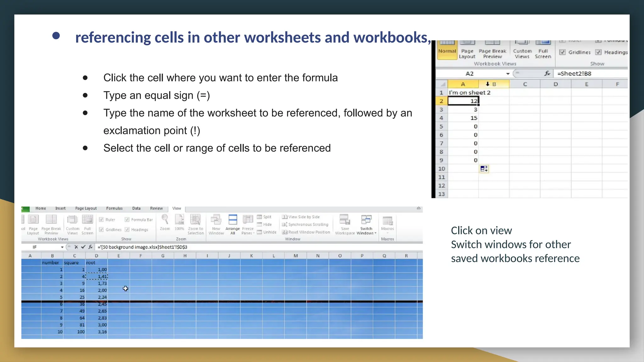This screenshot has height=362, width=644.
Task: Open the Name Box dropdown showing A2
Action: click(508, 74)
